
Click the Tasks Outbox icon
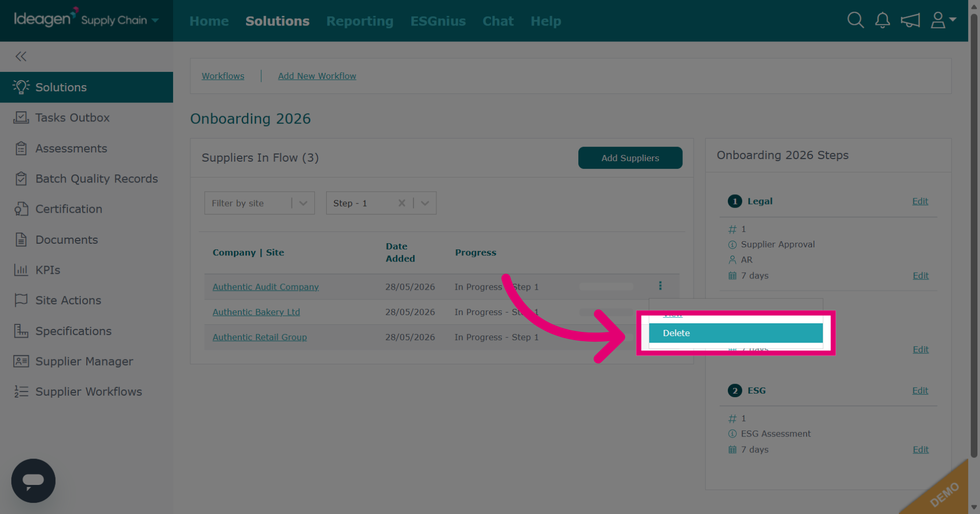tap(21, 118)
